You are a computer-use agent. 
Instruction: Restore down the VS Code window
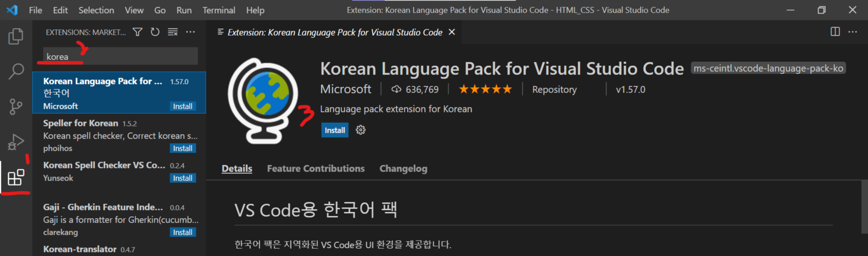821,10
